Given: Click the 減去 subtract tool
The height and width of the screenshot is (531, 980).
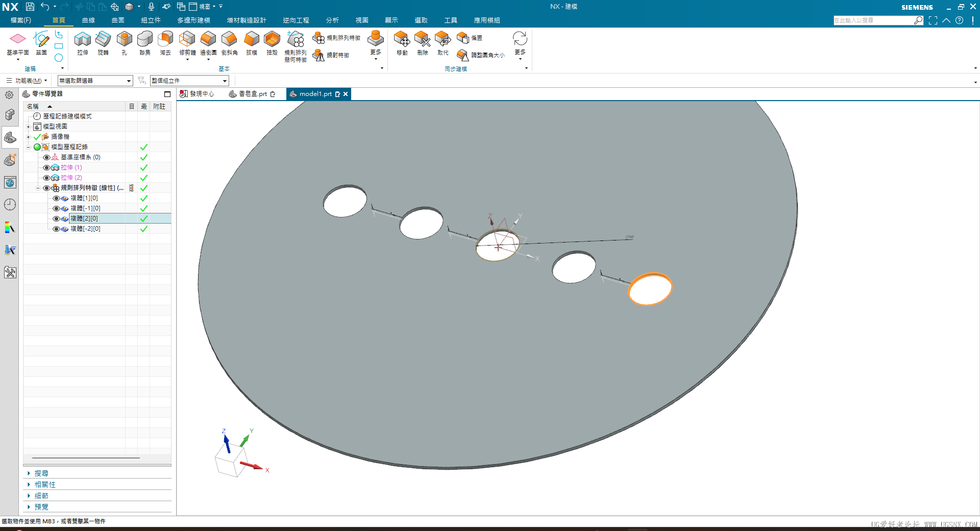Looking at the screenshot, I should (165, 43).
